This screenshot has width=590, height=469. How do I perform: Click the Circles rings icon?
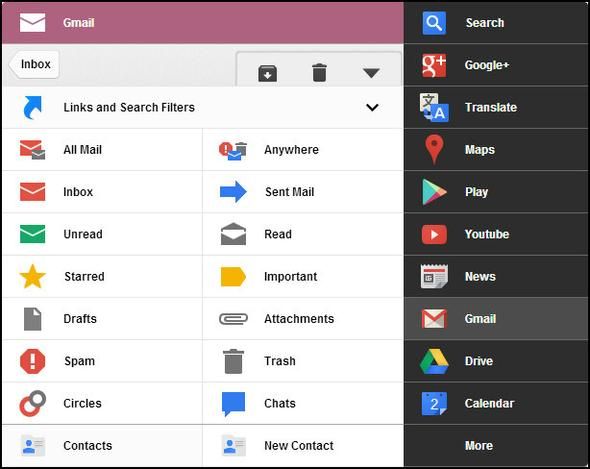[x=33, y=403]
